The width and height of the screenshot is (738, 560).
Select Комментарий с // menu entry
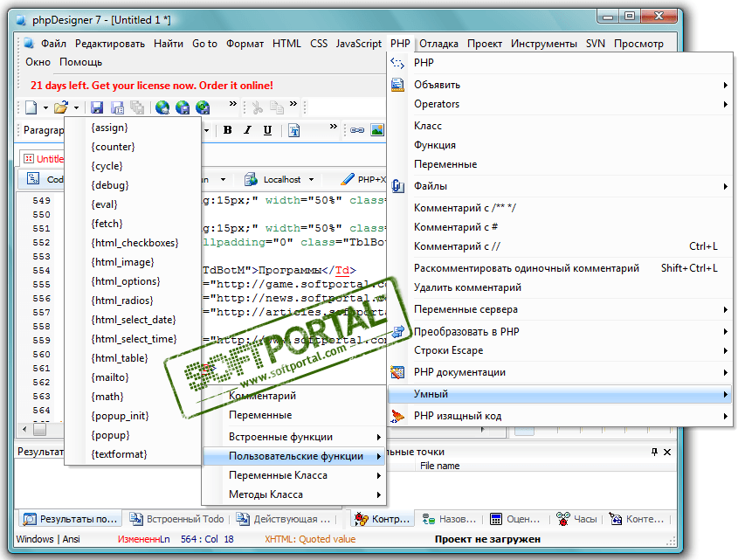(x=560, y=246)
